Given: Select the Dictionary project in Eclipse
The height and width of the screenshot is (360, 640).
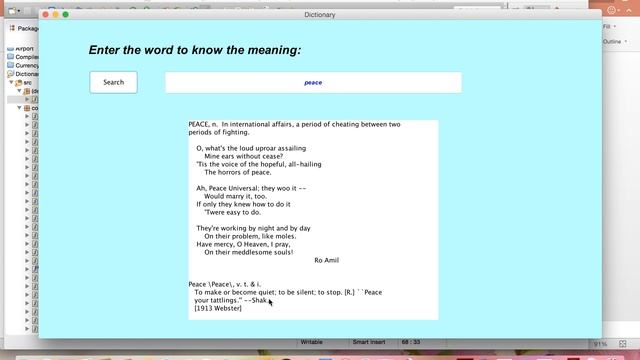Looking at the screenshot, I should [22, 74].
